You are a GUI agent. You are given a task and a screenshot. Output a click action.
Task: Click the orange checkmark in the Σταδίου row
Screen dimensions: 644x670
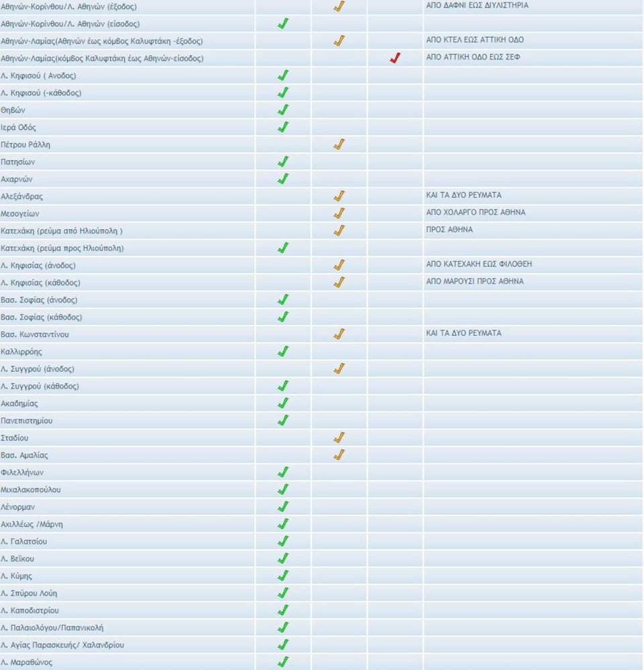(339, 438)
